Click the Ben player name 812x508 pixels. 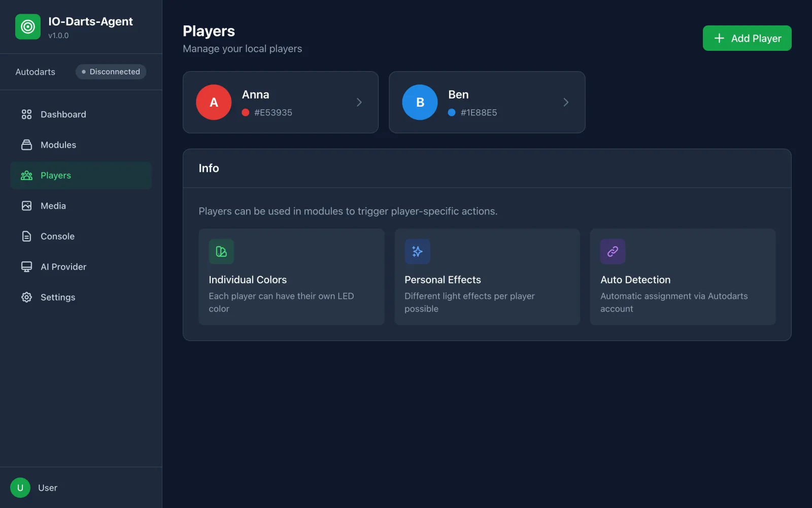coord(458,94)
